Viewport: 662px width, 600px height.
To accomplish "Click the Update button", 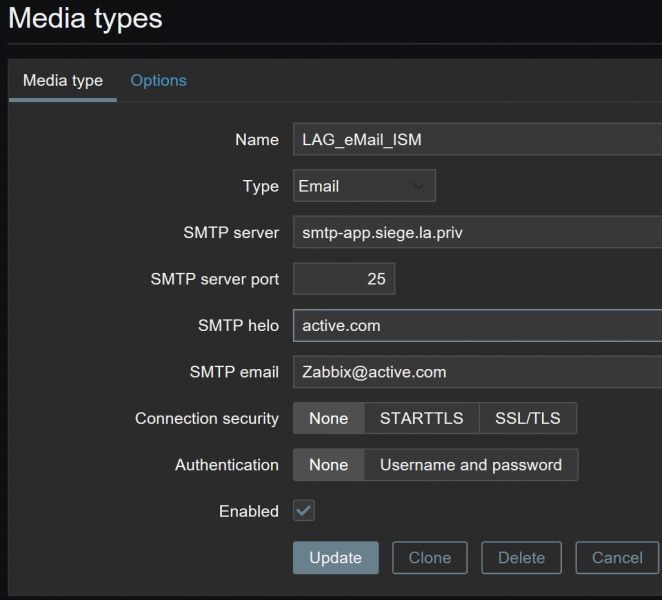I will pos(336,557).
